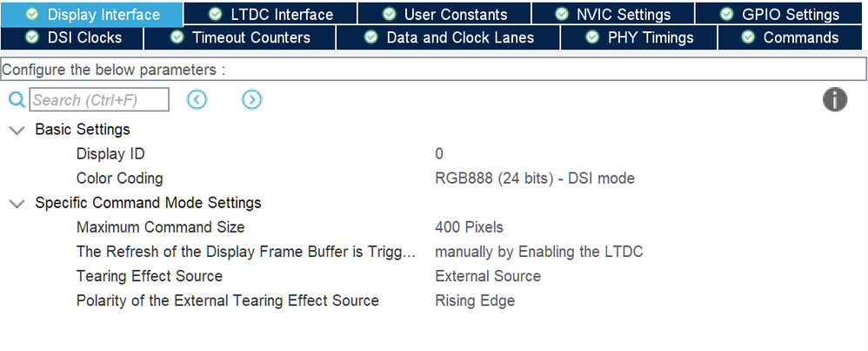Click the search magnifier icon

pyautogui.click(x=17, y=100)
